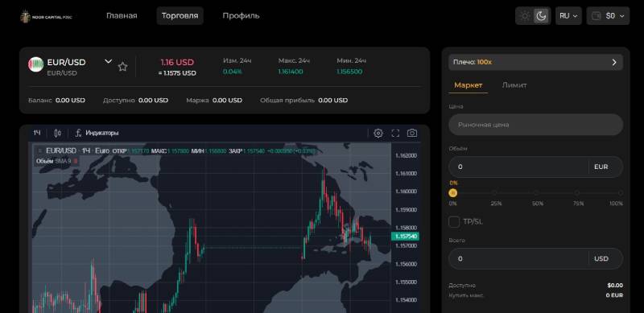The image size is (644, 313).
Task: Open the Торговля tab
Action: pyautogui.click(x=180, y=15)
